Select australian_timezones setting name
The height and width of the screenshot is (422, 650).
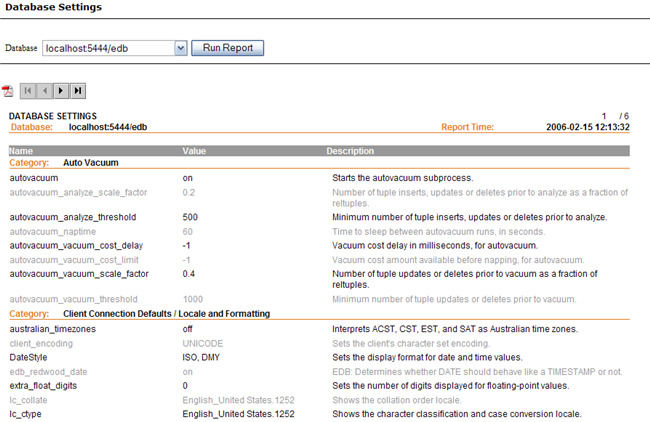click(x=53, y=329)
